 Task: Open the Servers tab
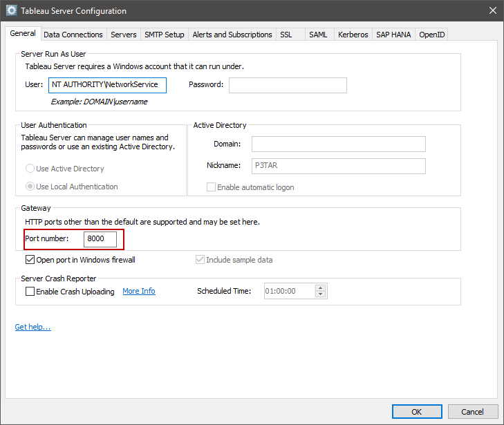(124, 35)
